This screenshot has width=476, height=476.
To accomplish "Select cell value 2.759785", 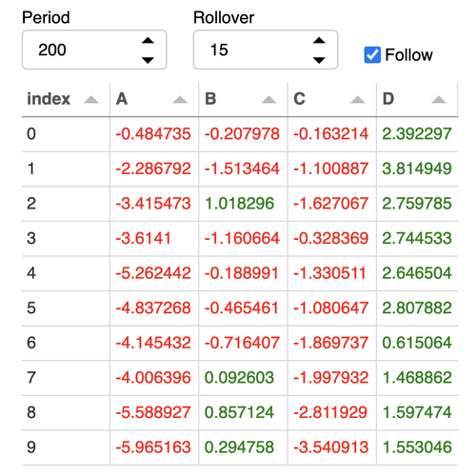I will (417, 204).
